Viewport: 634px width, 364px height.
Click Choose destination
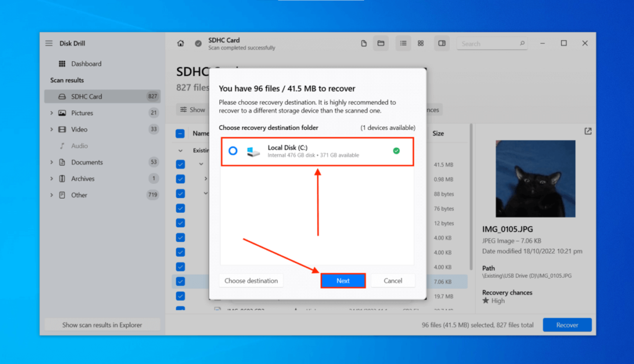tap(251, 280)
